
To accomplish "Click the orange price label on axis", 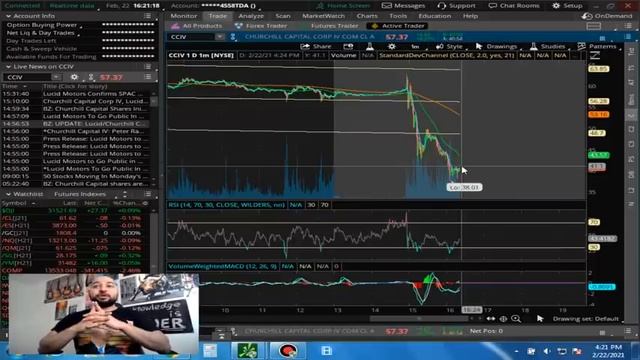I will 598,114.
